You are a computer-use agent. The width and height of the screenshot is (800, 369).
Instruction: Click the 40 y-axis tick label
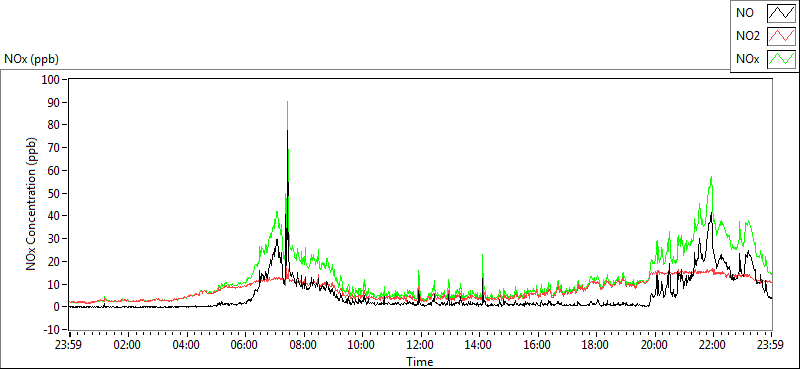pos(55,216)
